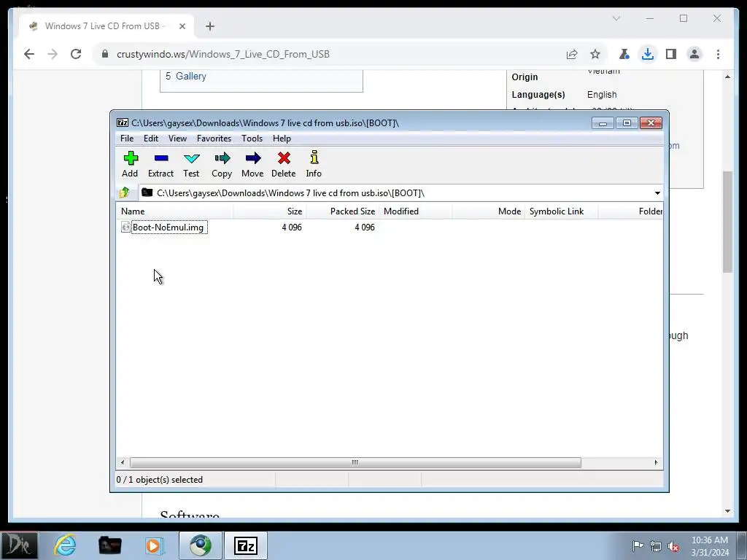Click 7-Zip horizontal scrollbar thumb
The height and width of the screenshot is (560, 747).
pos(355,462)
